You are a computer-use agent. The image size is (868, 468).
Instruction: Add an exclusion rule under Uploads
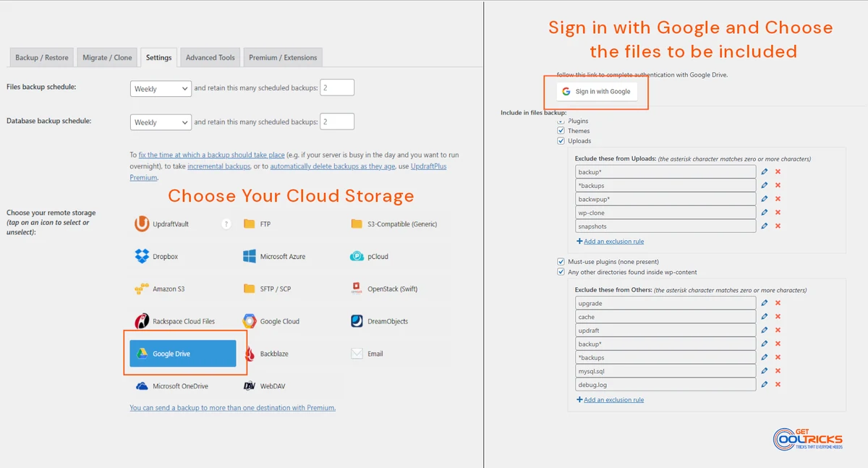pos(610,241)
